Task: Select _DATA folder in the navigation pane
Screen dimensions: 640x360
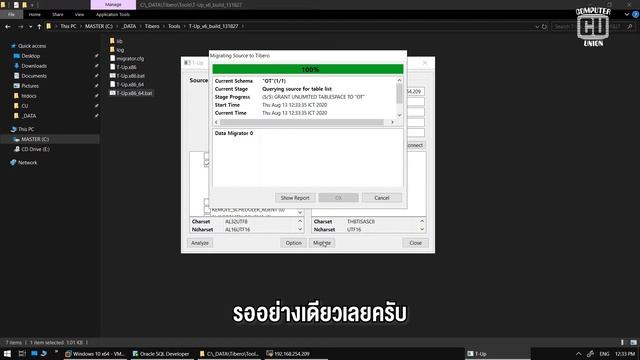Action: [29, 116]
